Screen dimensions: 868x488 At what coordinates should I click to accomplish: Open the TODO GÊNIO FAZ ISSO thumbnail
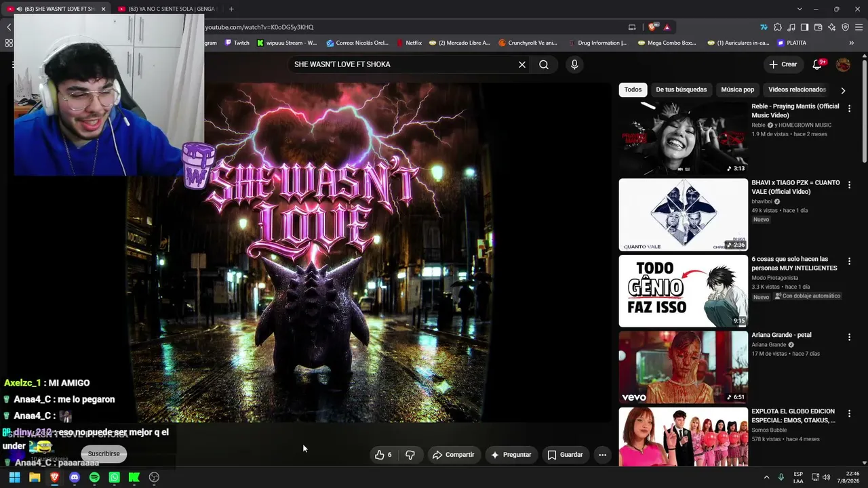(683, 291)
